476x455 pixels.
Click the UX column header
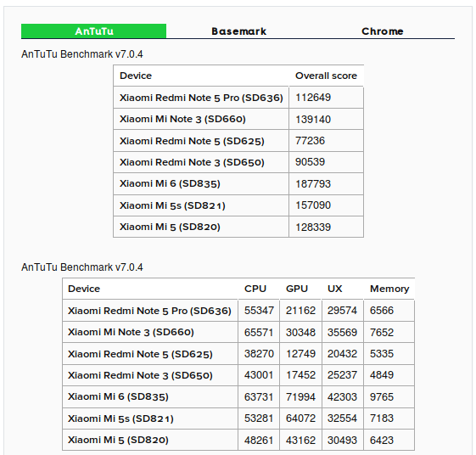pyautogui.click(x=335, y=289)
